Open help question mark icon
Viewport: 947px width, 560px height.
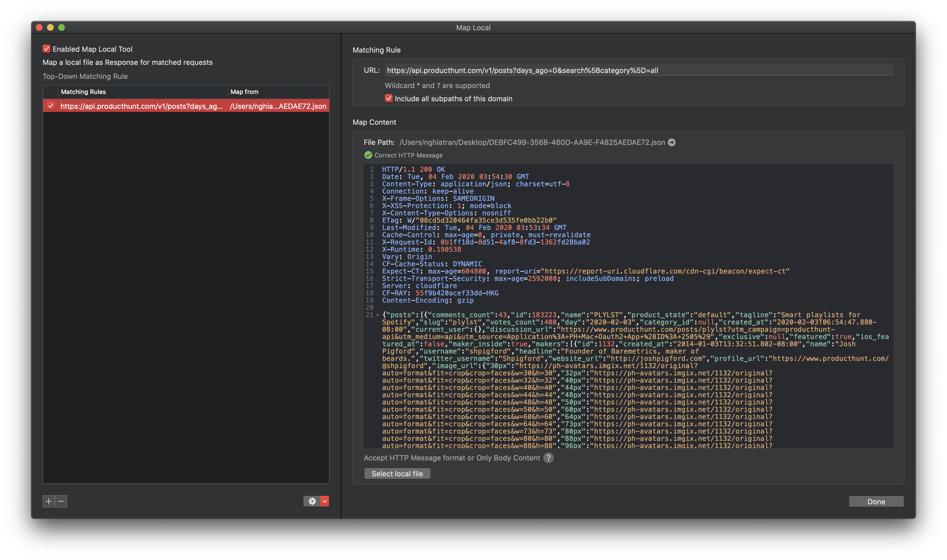pos(548,458)
